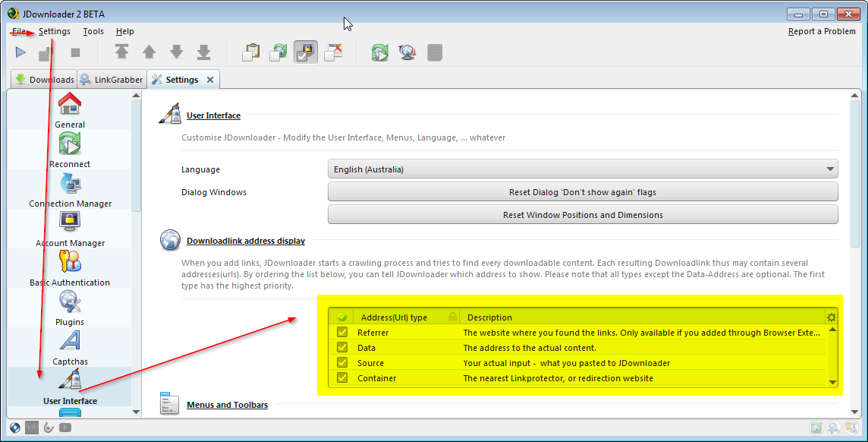Click the green reconnect icon at bottom right
Image resolution: width=868 pixels, height=442 pixels.
click(x=816, y=427)
